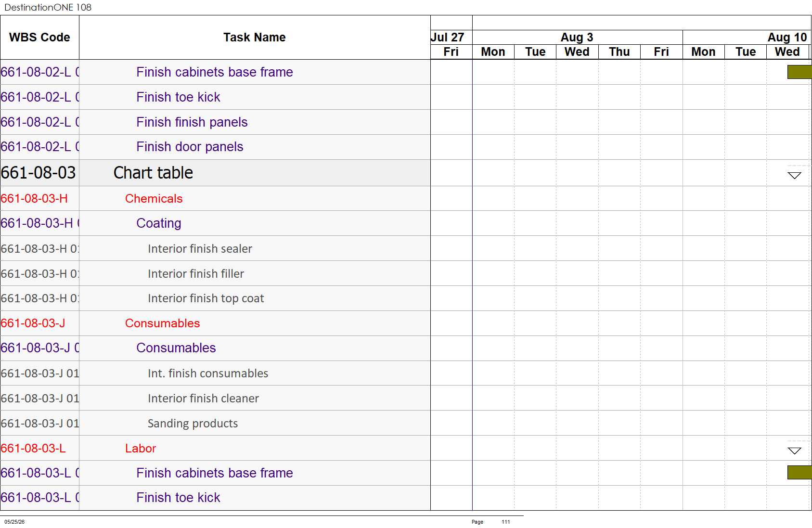Click the DestinationONE 108 title text
The height and width of the screenshot is (528, 812).
[x=48, y=7]
